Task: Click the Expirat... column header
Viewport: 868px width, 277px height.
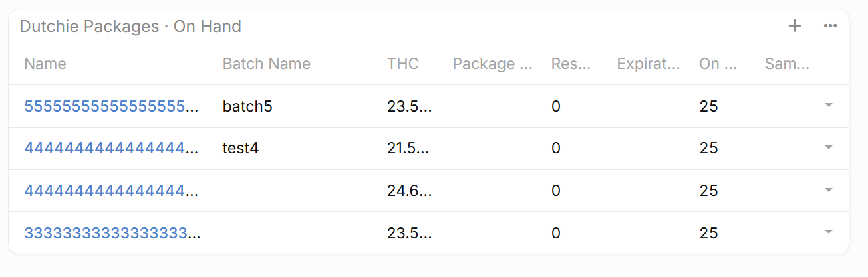Action: [x=648, y=64]
